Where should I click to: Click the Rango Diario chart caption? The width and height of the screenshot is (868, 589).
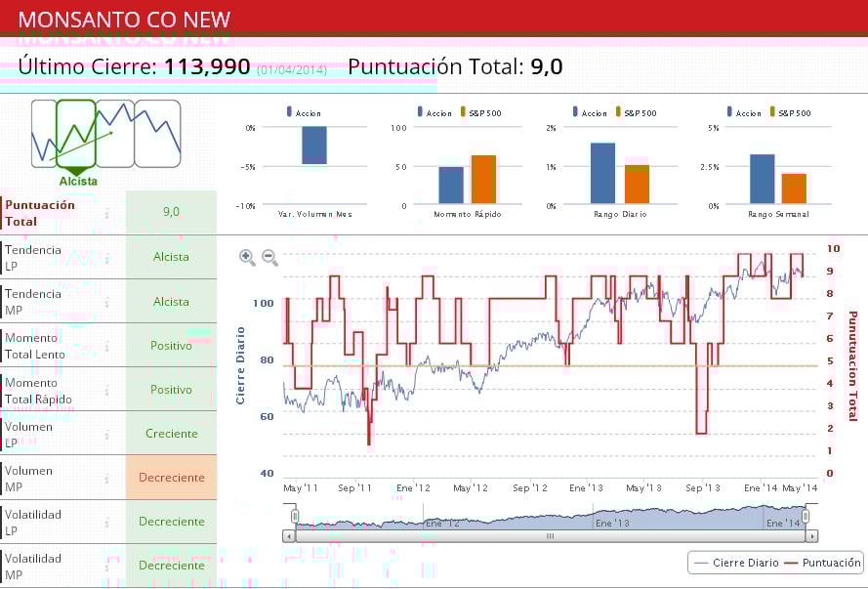620,214
